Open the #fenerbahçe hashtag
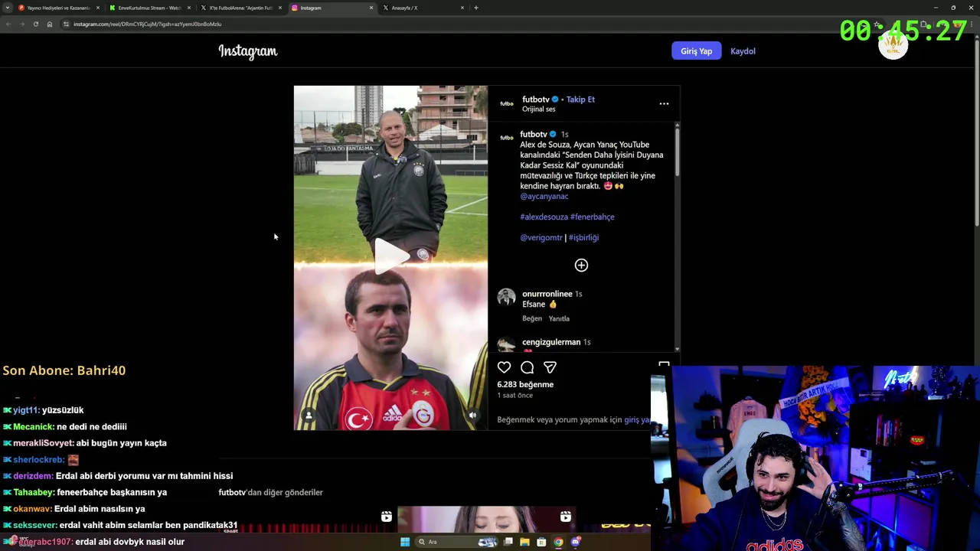 click(x=593, y=217)
